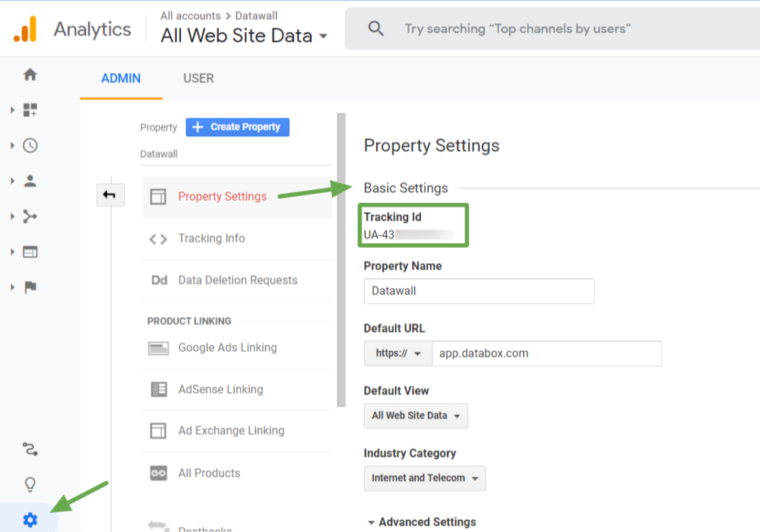Open the Customization dashboard icon

click(30, 110)
